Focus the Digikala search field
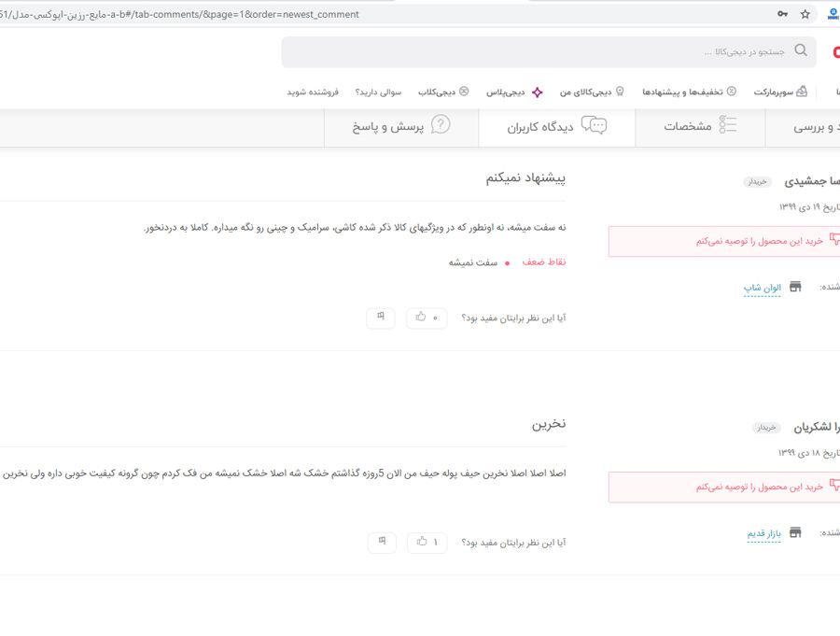 [x=549, y=52]
